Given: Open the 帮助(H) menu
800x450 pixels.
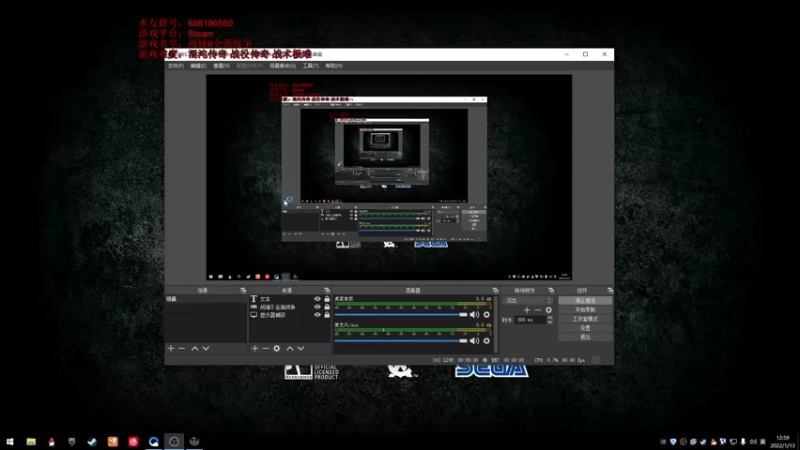Looking at the screenshot, I should 334,66.
